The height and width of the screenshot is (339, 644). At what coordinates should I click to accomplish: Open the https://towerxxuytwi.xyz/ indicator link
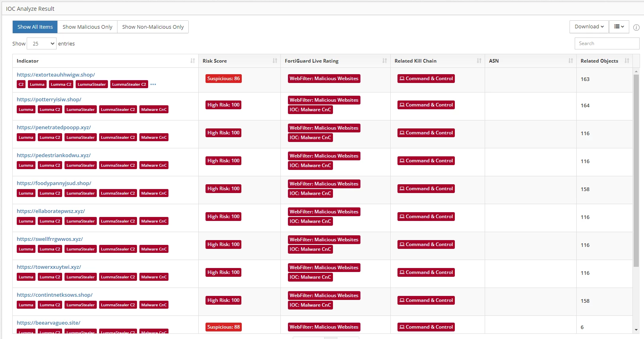point(49,267)
